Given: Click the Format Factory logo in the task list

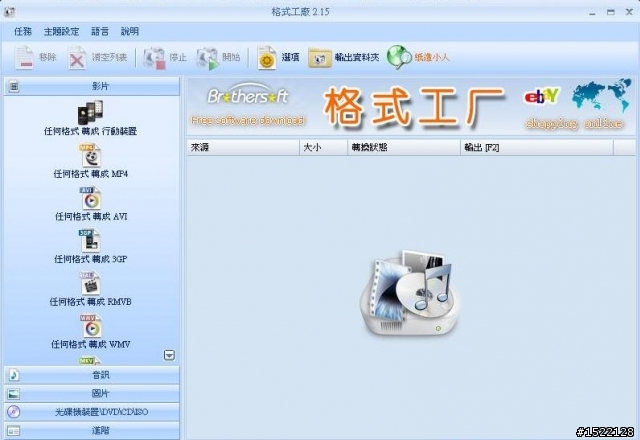Looking at the screenshot, I should (411, 292).
